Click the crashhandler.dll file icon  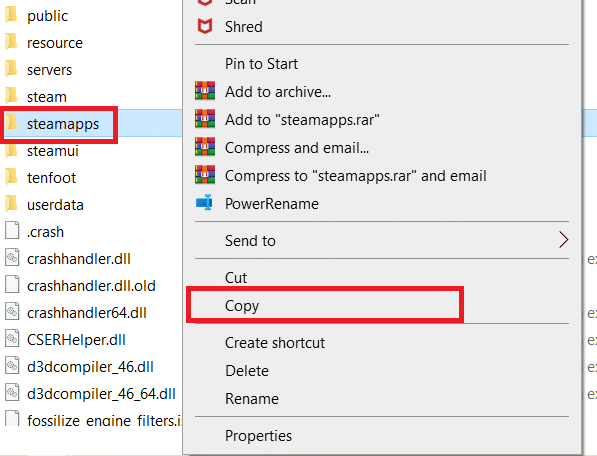[12, 257]
